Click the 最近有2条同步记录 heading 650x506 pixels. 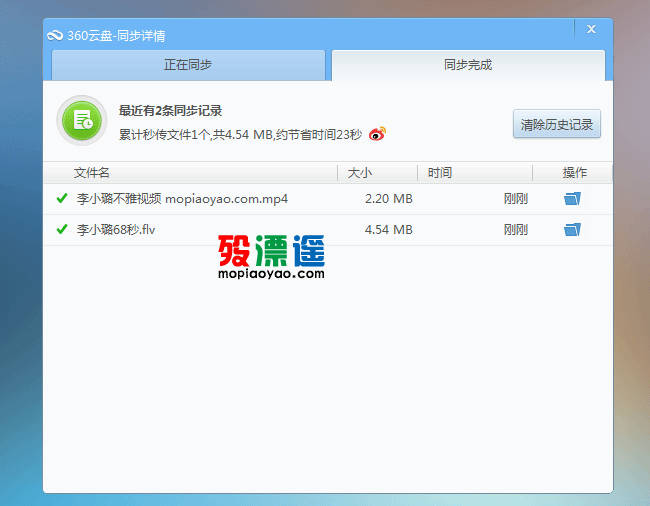click(x=170, y=111)
